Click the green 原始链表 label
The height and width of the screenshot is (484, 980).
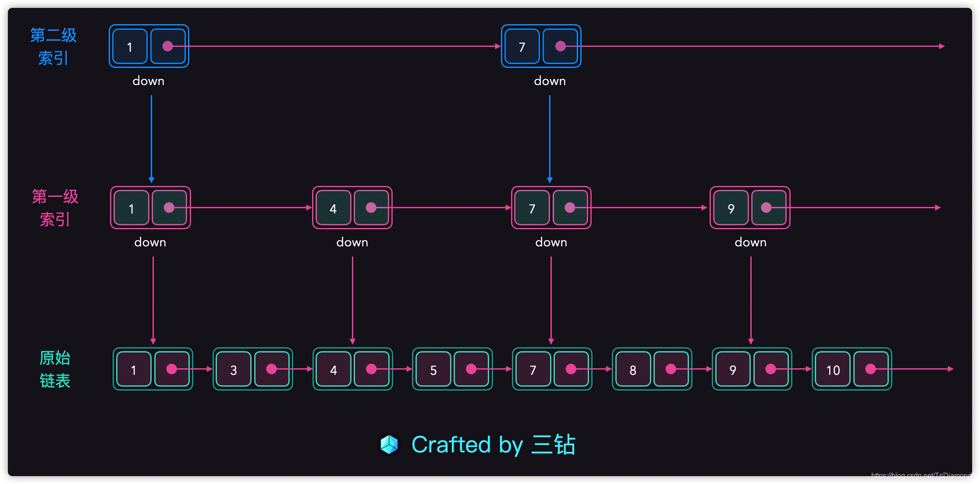pyautogui.click(x=55, y=369)
